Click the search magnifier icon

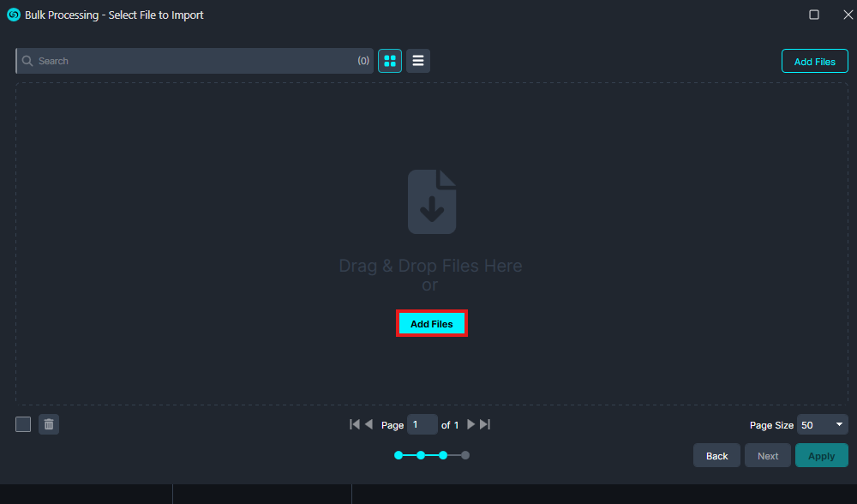27,61
